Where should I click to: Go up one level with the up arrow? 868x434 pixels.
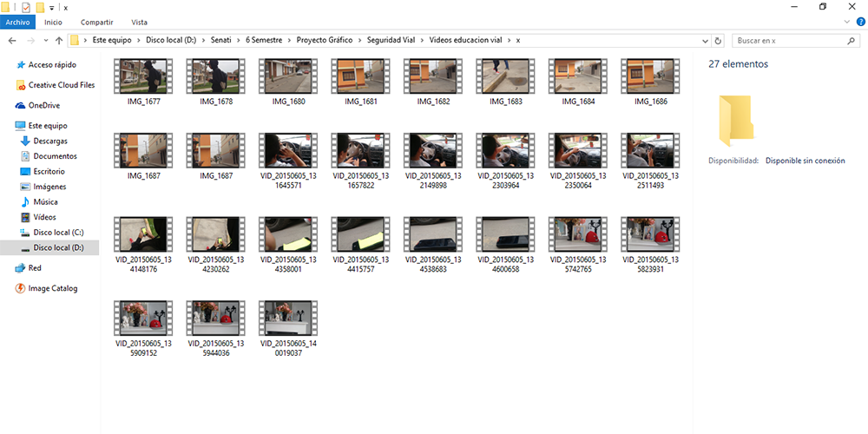click(59, 41)
